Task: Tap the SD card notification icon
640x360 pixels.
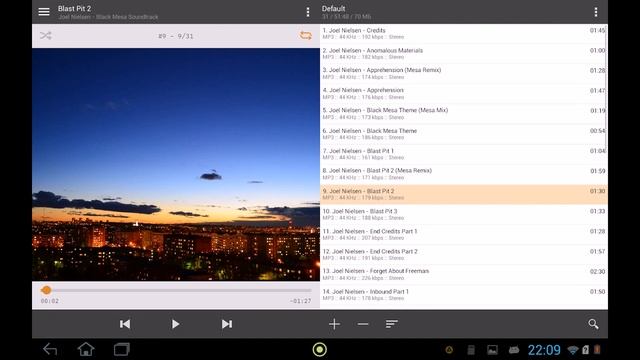Action: pos(471,350)
